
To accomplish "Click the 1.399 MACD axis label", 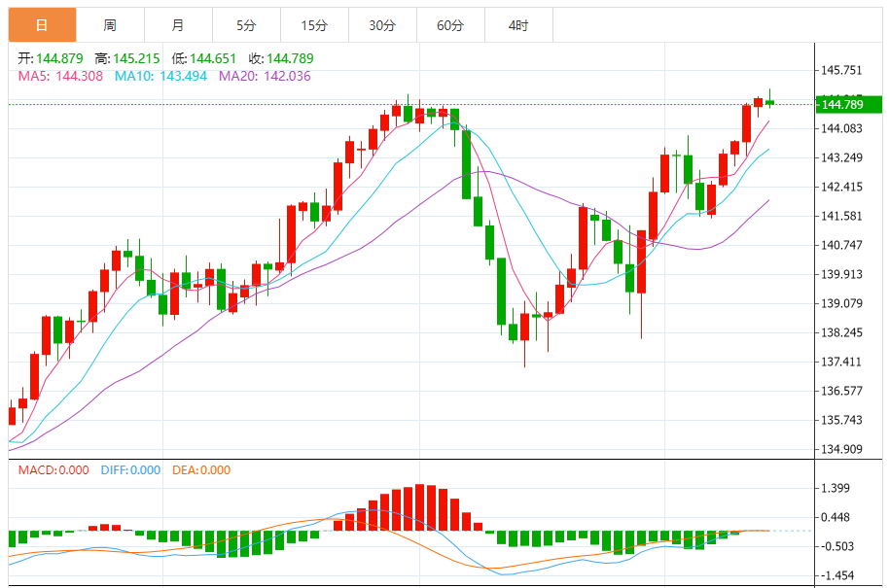I will point(836,488).
